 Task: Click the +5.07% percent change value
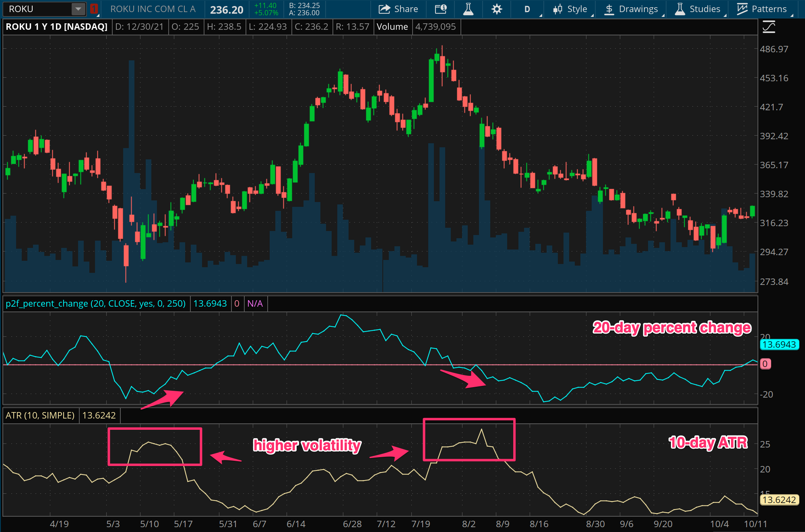tap(266, 13)
